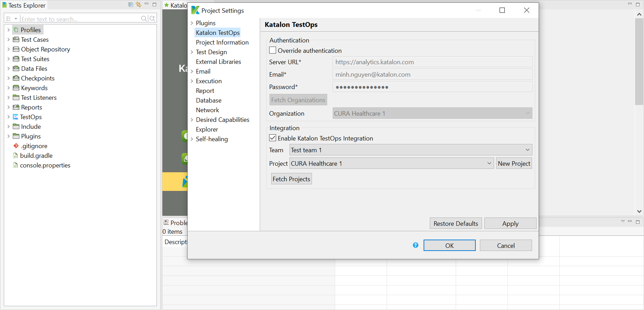Open Database settings page
This screenshot has height=310, width=644.
coord(209,100)
